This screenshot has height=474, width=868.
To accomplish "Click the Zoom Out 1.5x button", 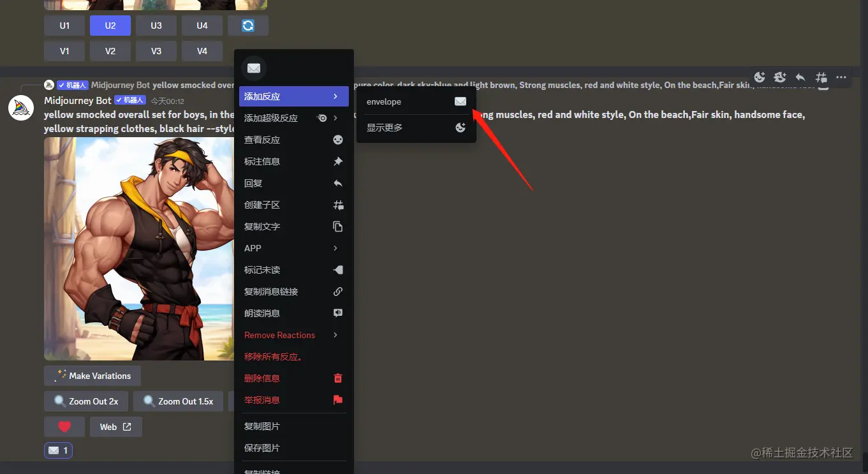I will tap(178, 401).
